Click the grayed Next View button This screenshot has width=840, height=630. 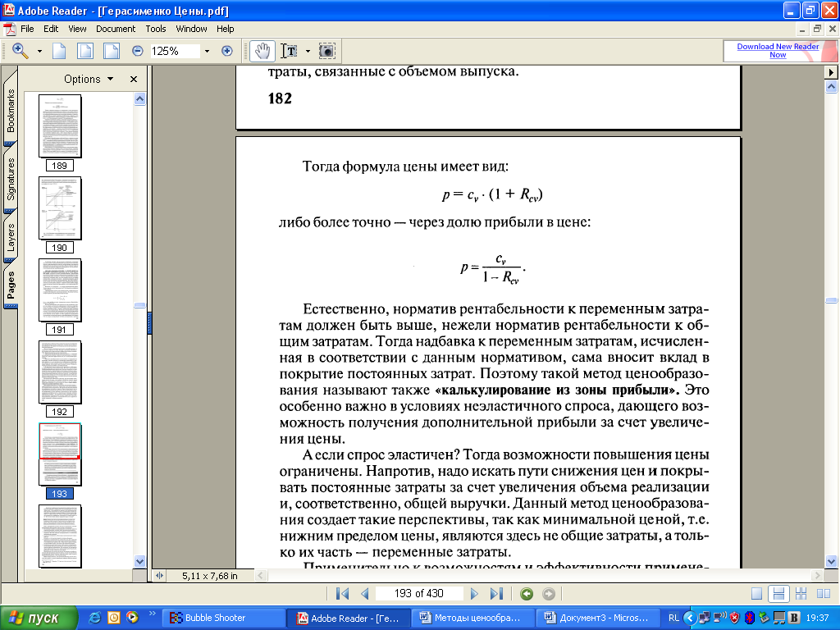pyautogui.click(x=549, y=594)
